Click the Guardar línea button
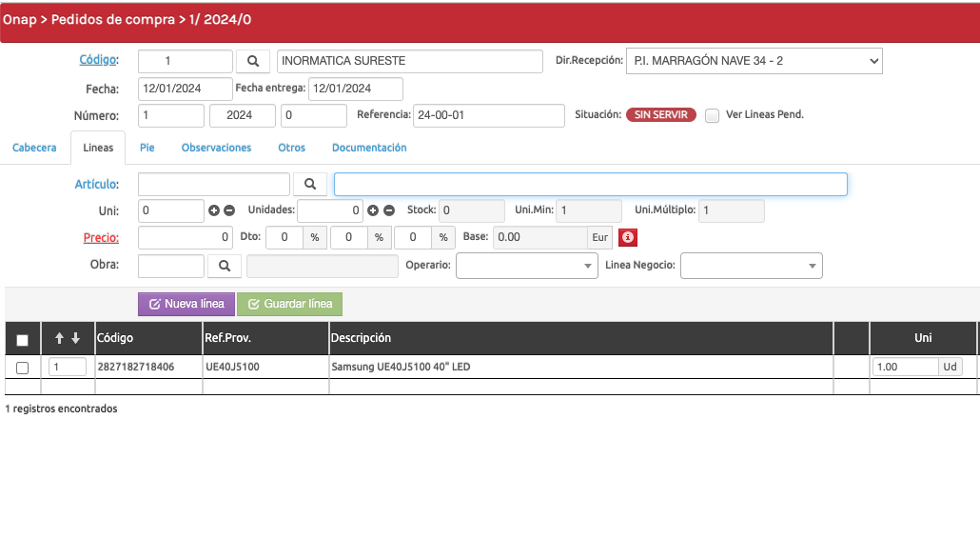 coord(289,304)
